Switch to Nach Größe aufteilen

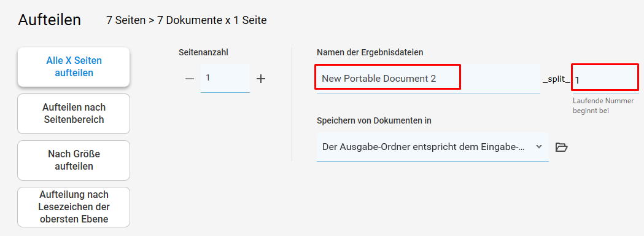pos(74,160)
